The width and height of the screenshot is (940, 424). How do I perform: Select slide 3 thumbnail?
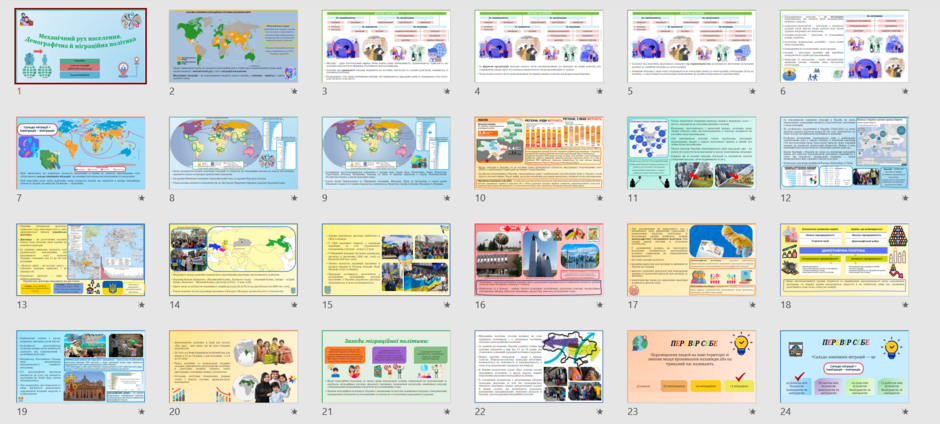[x=386, y=46]
